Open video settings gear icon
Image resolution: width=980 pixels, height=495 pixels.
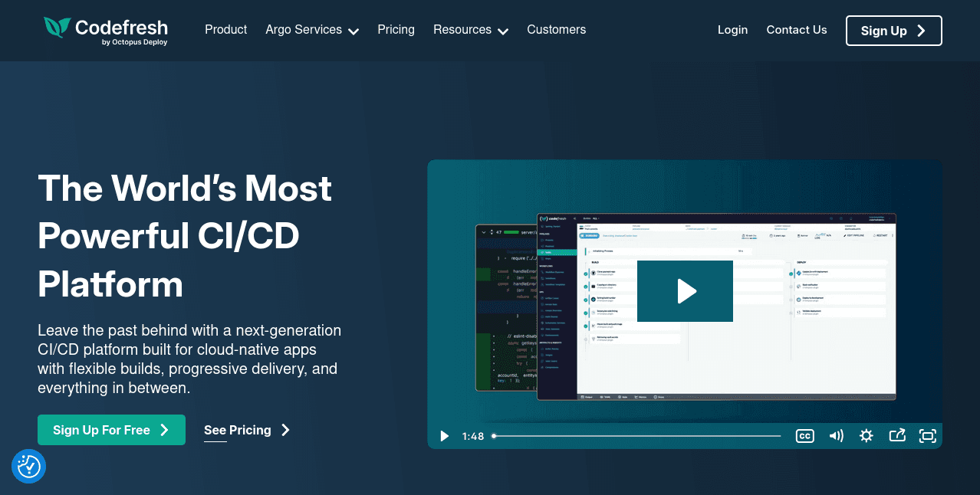click(x=867, y=436)
